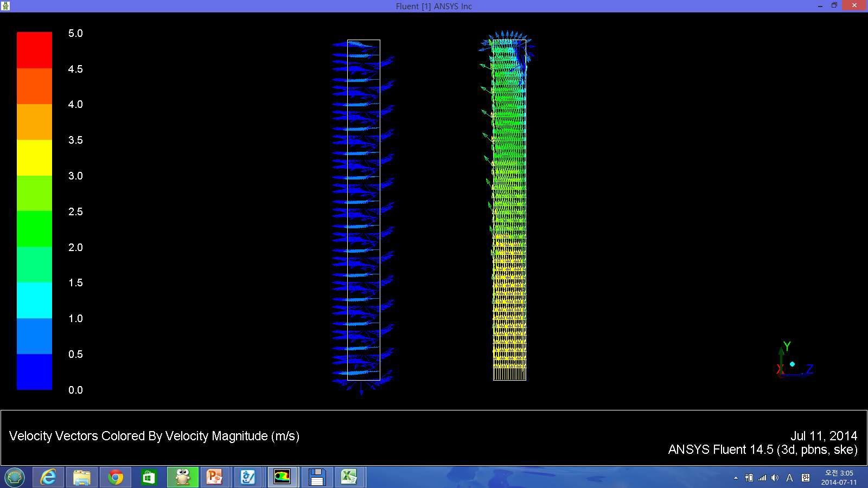Click the cyan colormap band near 1.0
Screen dimensions: 868x488
click(x=34, y=300)
